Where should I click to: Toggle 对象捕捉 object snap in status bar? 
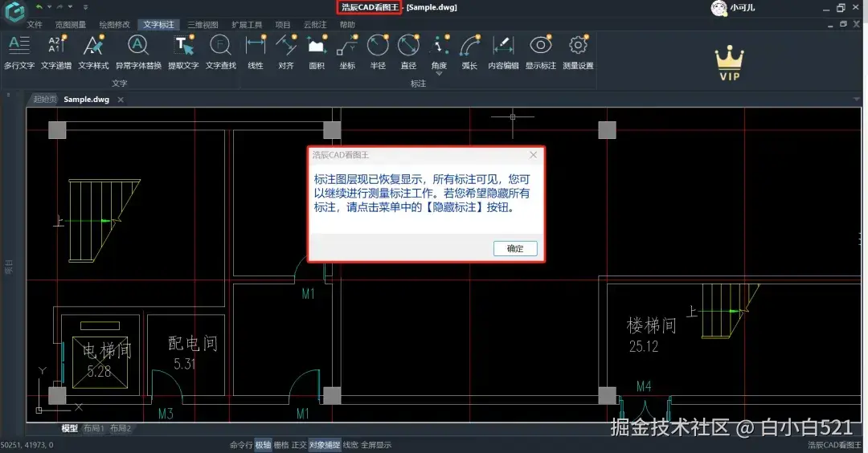(325, 445)
